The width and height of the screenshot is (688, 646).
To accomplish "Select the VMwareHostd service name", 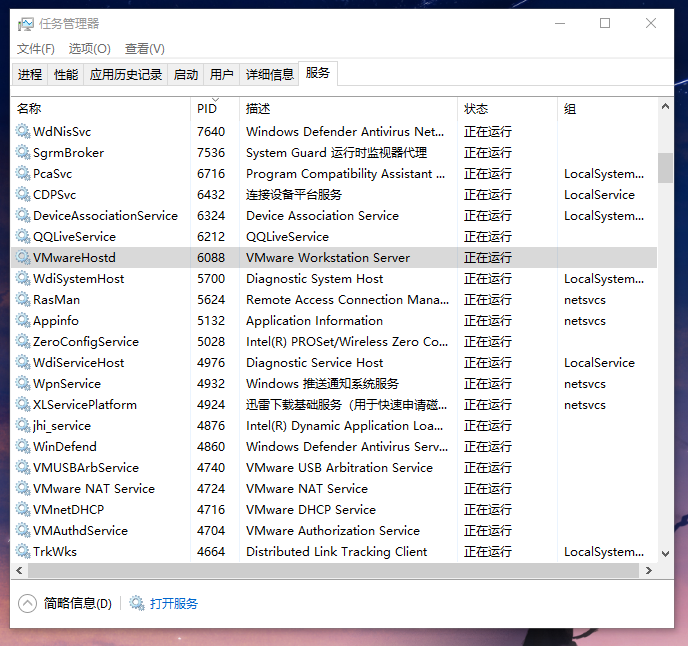I will [x=74, y=258].
